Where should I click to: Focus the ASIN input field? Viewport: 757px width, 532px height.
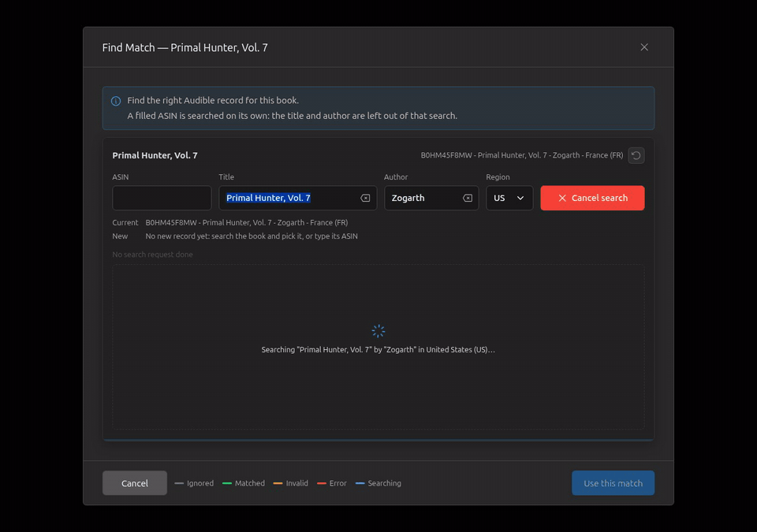[x=162, y=198]
